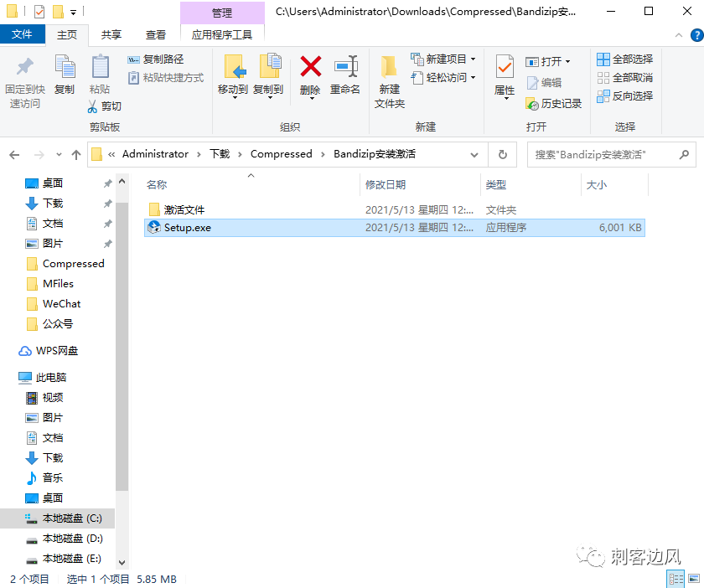Click the blue Help question icon

coord(697,35)
